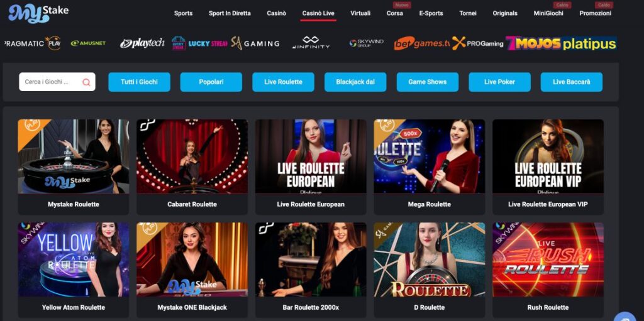Show Game Shows category

pos(428,82)
